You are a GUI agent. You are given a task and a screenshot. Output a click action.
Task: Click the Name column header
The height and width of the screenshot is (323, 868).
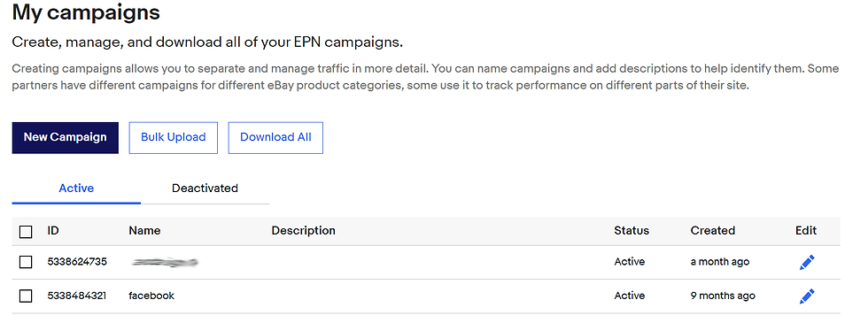[144, 231]
